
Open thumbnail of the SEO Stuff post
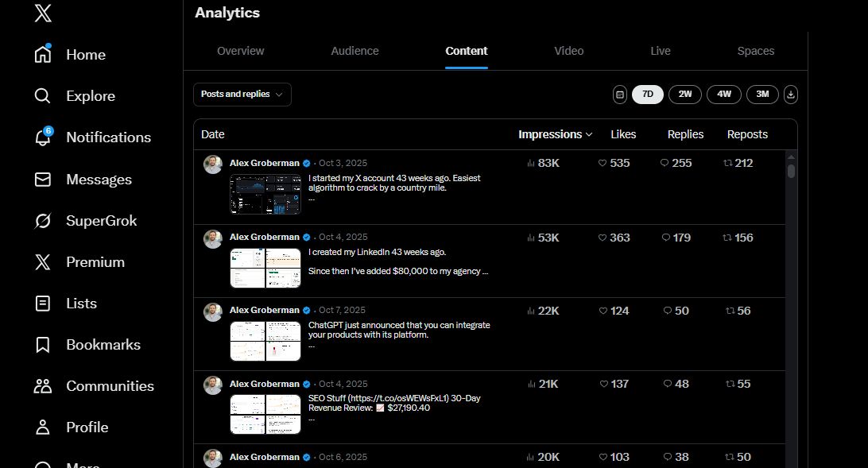click(265, 414)
